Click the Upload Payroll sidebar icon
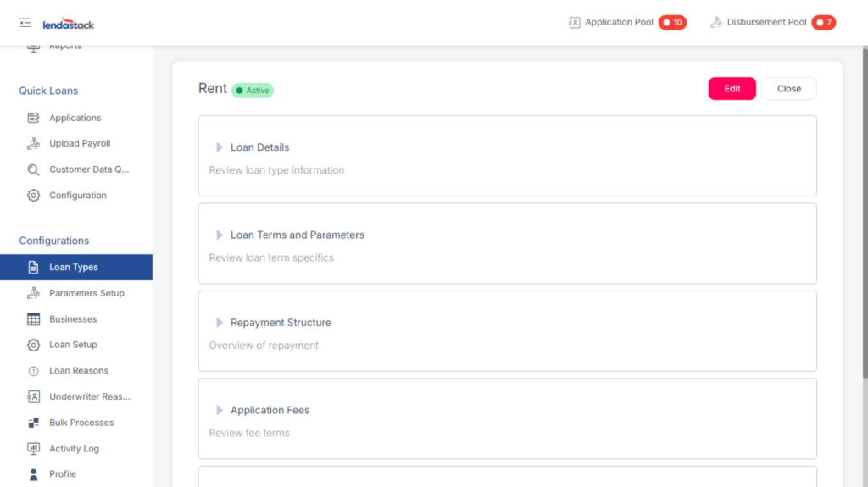868x487 pixels. (34, 144)
